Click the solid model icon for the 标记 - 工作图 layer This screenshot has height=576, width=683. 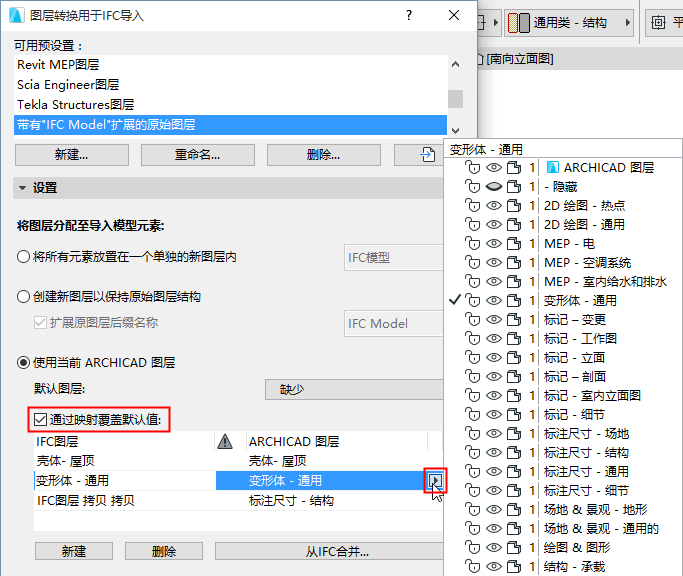tap(514, 339)
